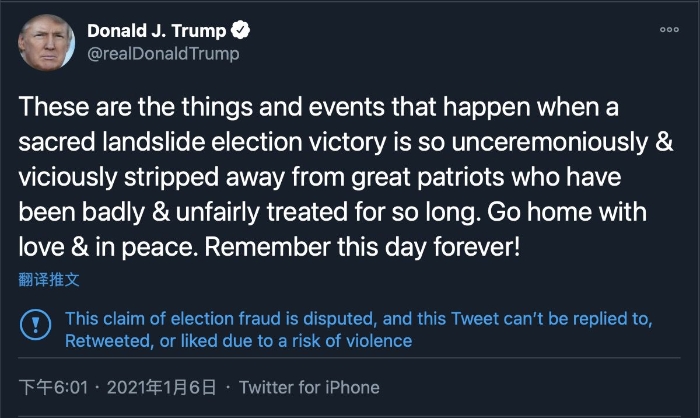Click the 2021年1月6日 date
The image size is (700, 418).
pos(160,387)
